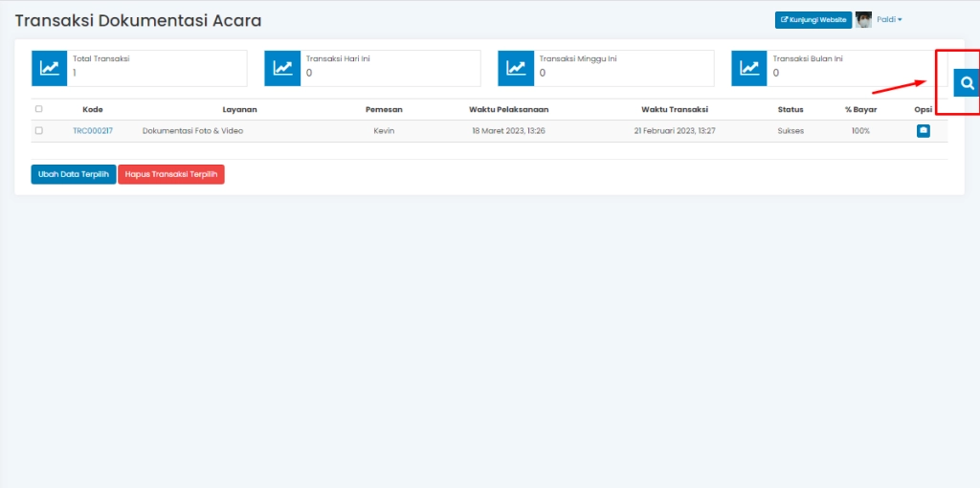Open transaction code TRC000217 link
The height and width of the screenshot is (488, 980).
coord(92,130)
